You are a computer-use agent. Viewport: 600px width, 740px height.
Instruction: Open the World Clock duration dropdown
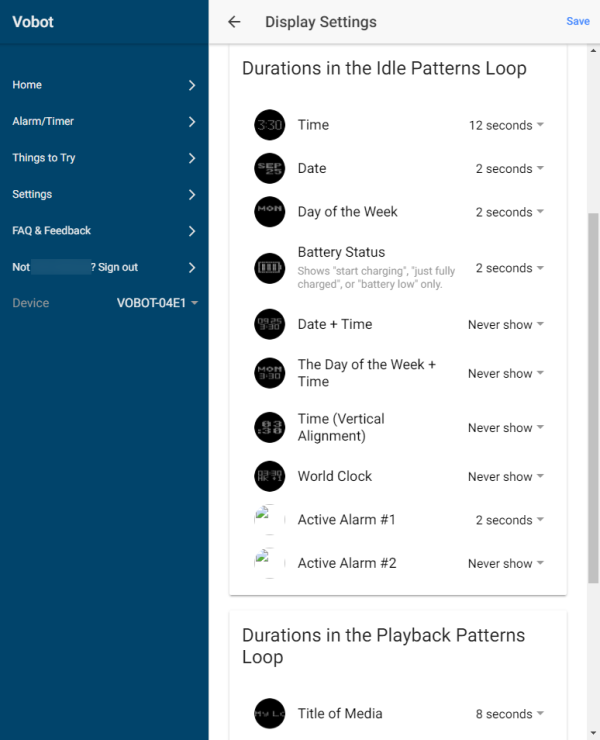click(x=506, y=476)
